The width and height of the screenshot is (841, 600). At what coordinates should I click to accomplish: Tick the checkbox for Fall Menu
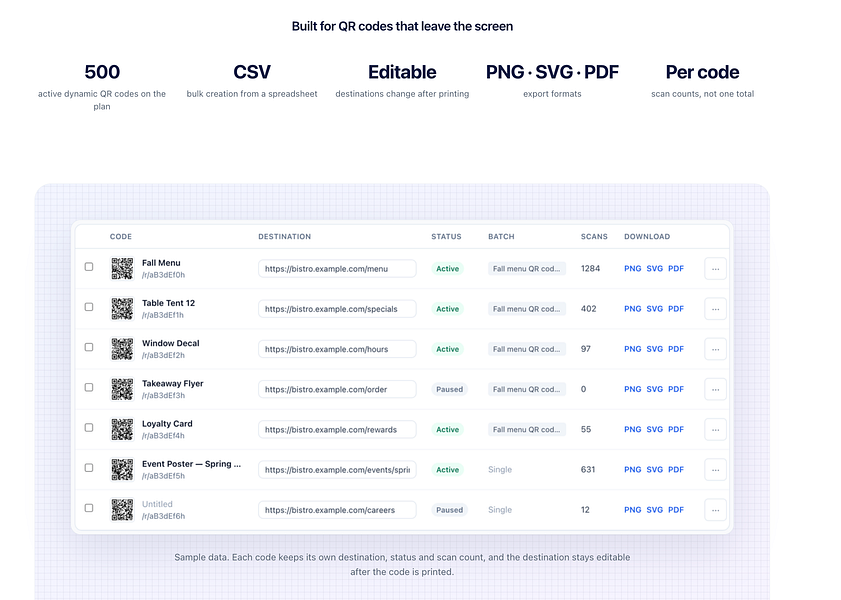(89, 266)
